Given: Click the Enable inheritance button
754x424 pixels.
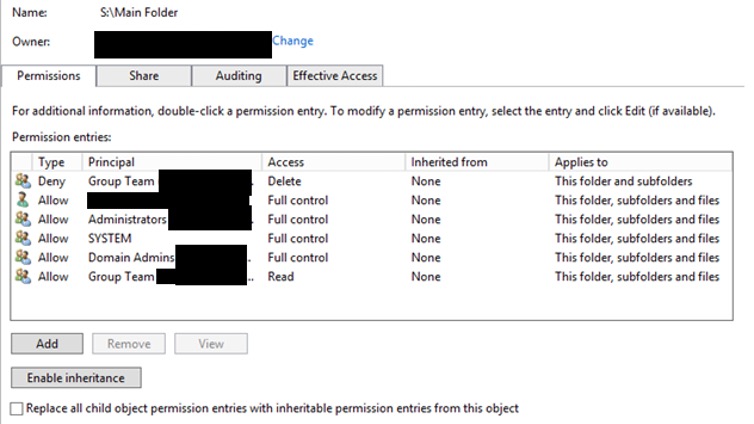Looking at the screenshot, I should pos(76,378).
